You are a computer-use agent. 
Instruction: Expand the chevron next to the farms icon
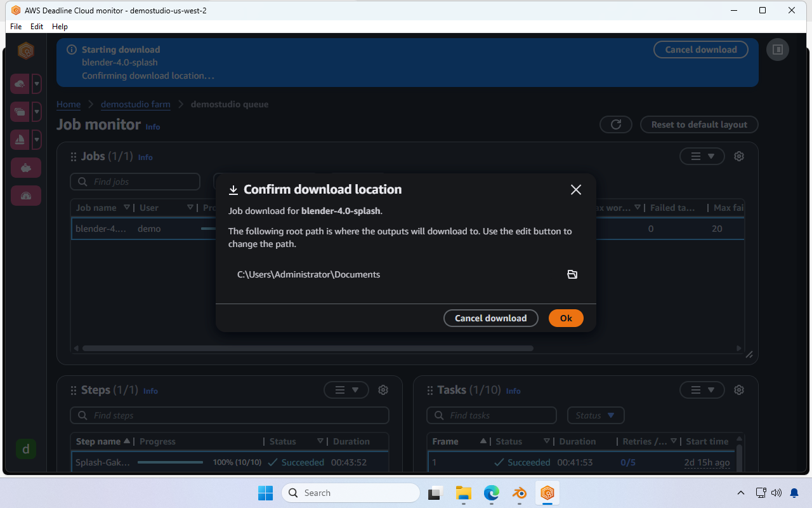tap(36, 83)
